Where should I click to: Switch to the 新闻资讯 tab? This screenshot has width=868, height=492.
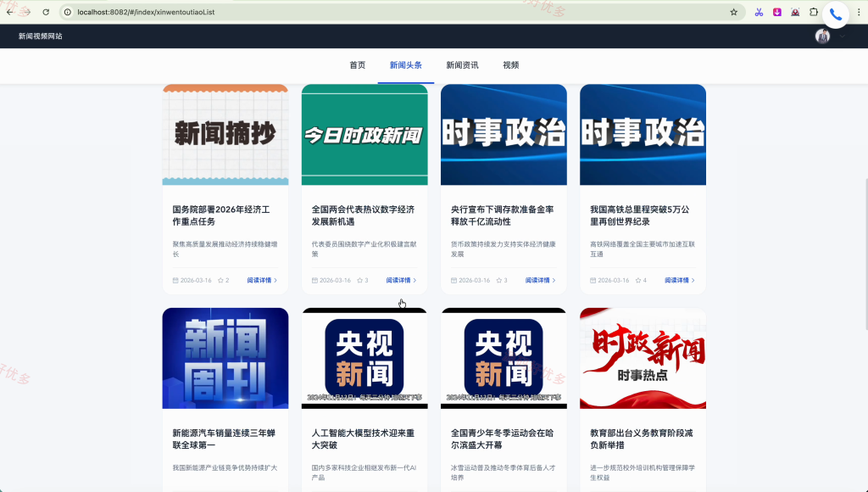click(462, 65)
